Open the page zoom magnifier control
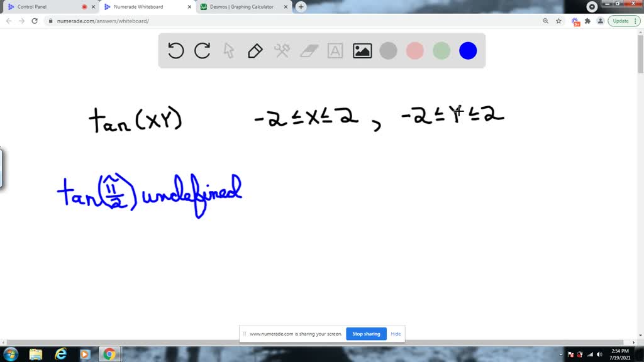The image size is (644, 362). pos(545,21)
